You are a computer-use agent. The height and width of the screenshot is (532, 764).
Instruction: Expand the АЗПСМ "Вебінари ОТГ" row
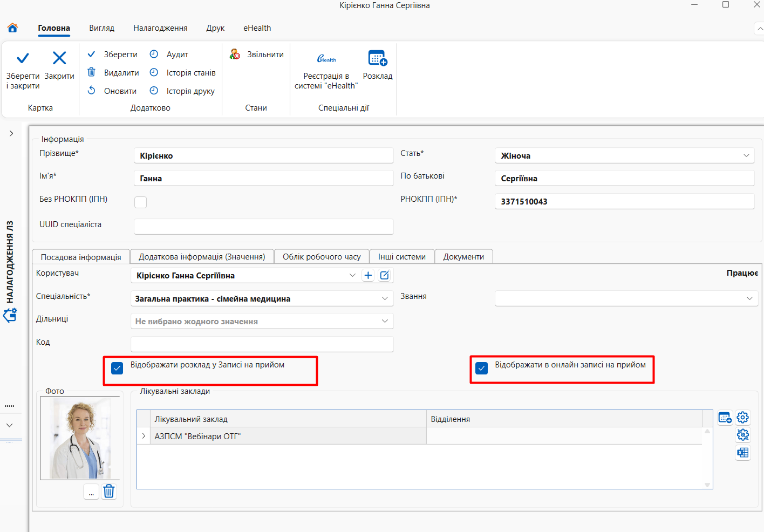[144, 436]
